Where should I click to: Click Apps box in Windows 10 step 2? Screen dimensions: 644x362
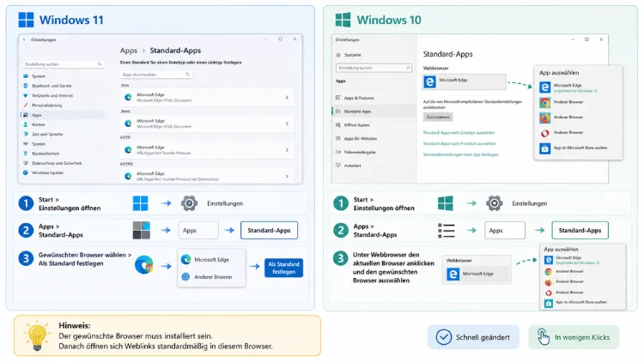click(x=505, y=230)
